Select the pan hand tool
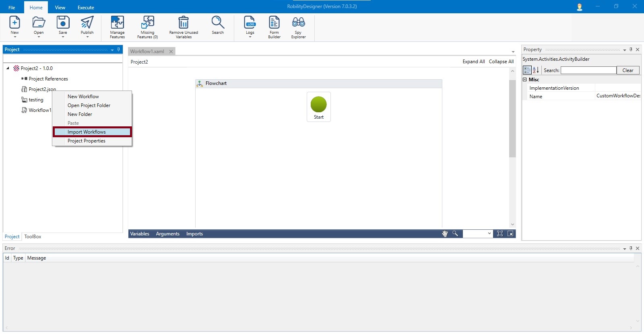Screen dimensions: 644x334 (445, 234)
